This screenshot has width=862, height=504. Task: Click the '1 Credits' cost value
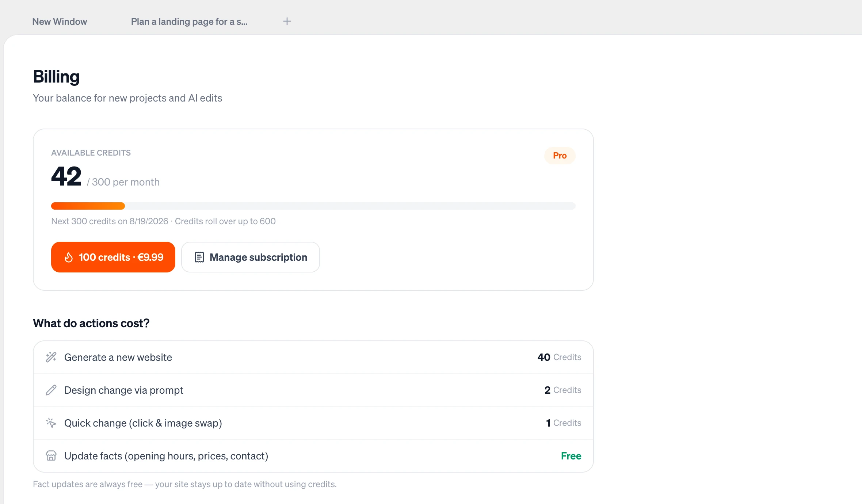(x=564, y=423)
